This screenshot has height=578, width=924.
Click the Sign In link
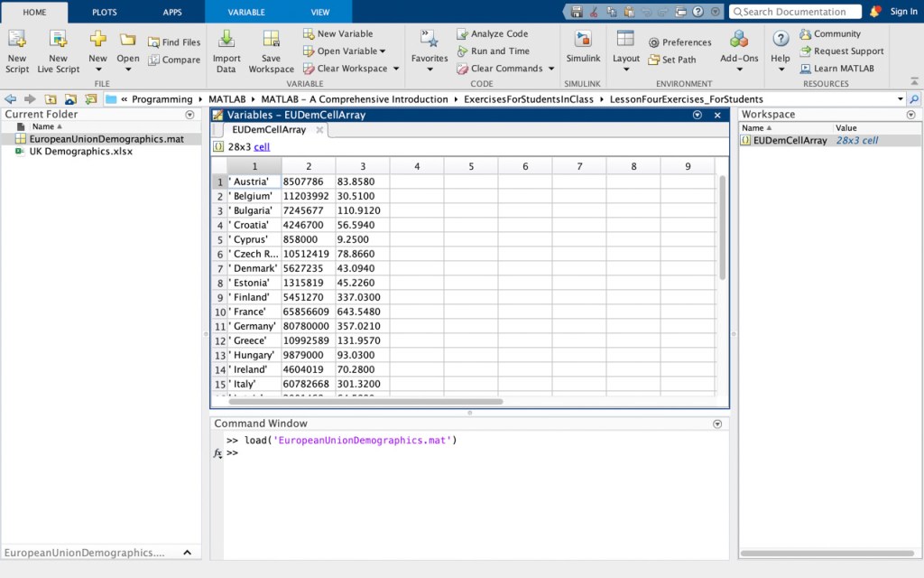coord(903,11)
